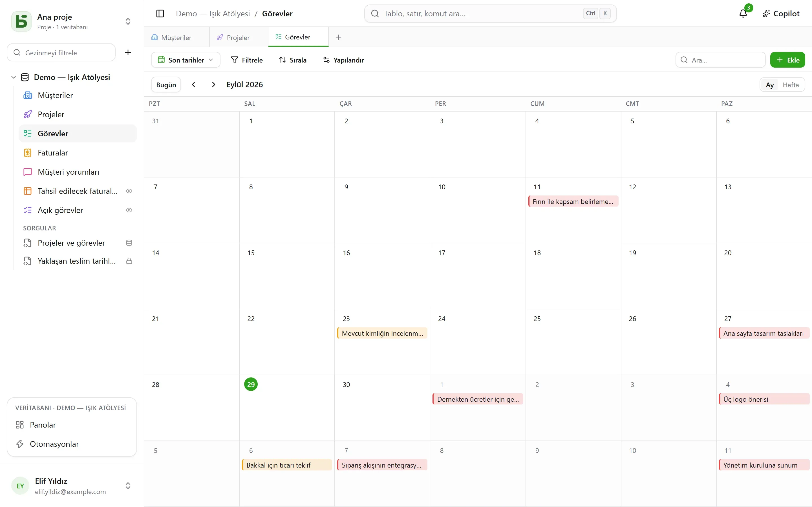The width and height of the screenshot is (812, 507).
Task: Toggle visibility eye for Açık görevler
Action: point(129,210)
